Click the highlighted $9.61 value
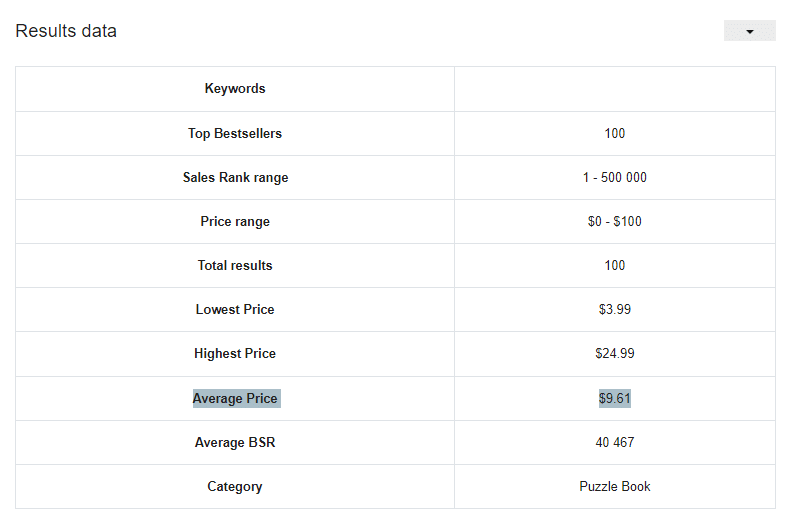The height and width of the screenshot is (525, 798). click(x=614, y=398)
